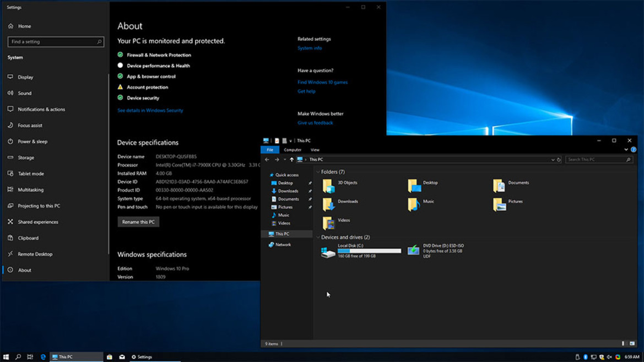This screenshot has height=362, width=644.
Task: Collapse the Devices and drives group
Action: click(x=318, y=237)
